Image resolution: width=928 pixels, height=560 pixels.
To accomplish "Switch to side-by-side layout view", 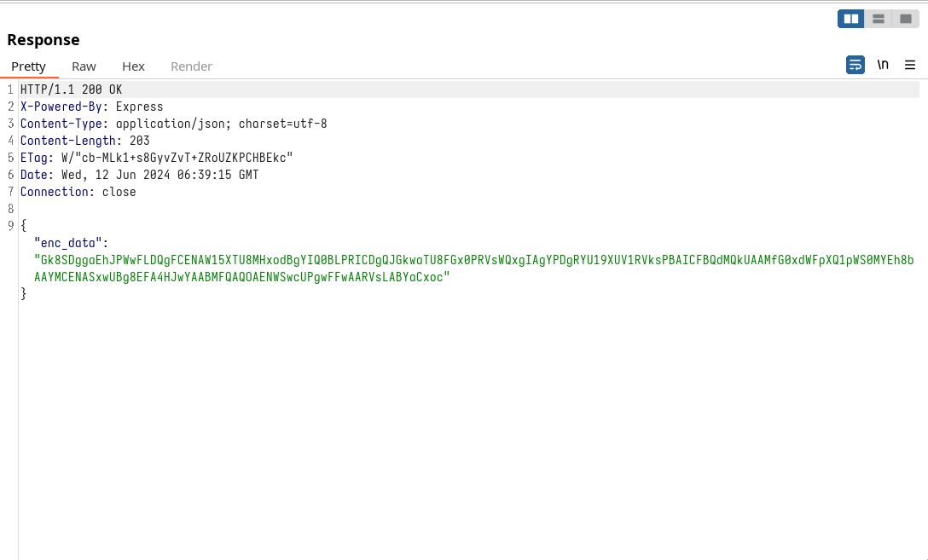I will pos(850,19).
